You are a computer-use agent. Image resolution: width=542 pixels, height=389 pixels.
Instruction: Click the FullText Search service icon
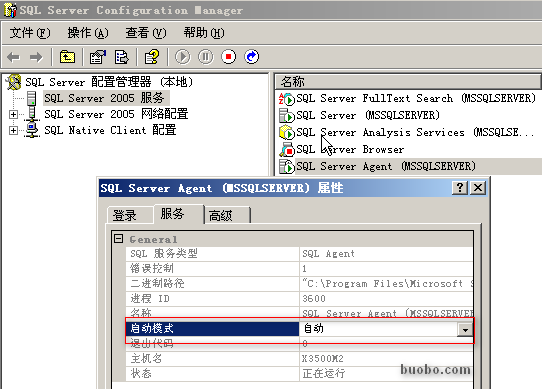[x=287, y=99]
